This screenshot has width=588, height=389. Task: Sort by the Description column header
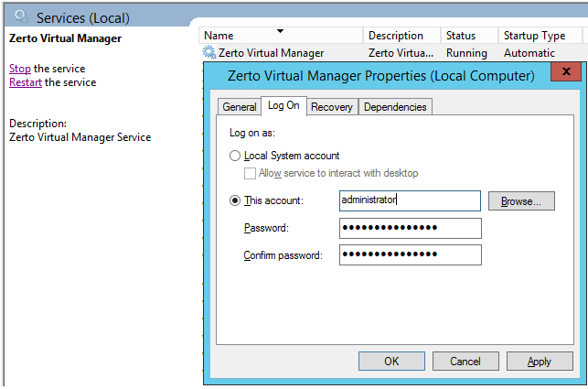click(x=401, y=36)
